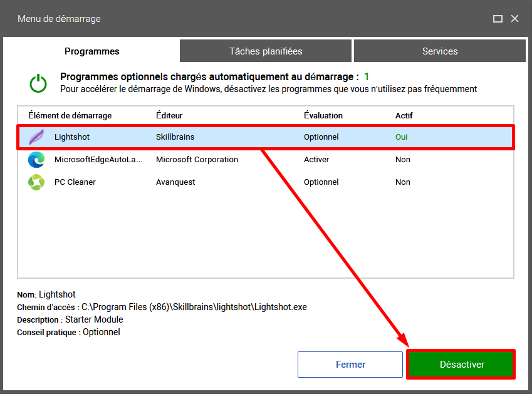This screenshot has height=394, width=532.
Task: Click the green Désactiver button
Action: (462, 365)
